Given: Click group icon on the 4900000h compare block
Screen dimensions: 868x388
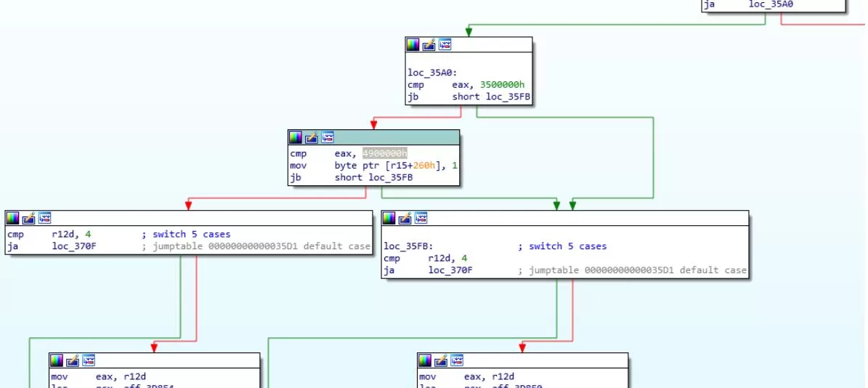Looking at the screenshot, I should 328,137.
